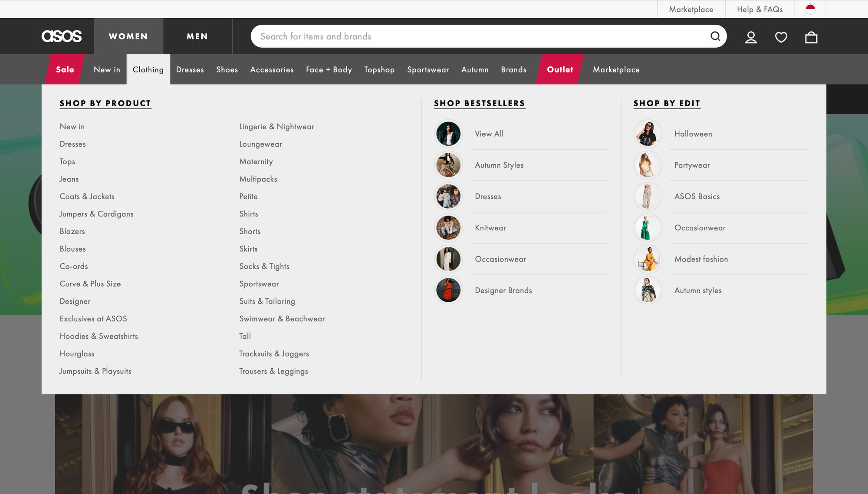Viewport: 868px width, 494px height.
Task: Open My Account profile icon
Action: point(751,37)
